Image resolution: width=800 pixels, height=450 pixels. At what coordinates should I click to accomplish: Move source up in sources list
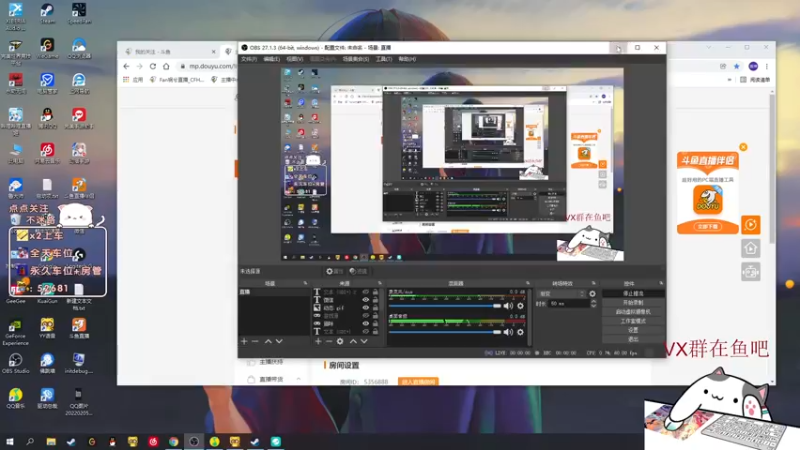(x=353, y=341)
